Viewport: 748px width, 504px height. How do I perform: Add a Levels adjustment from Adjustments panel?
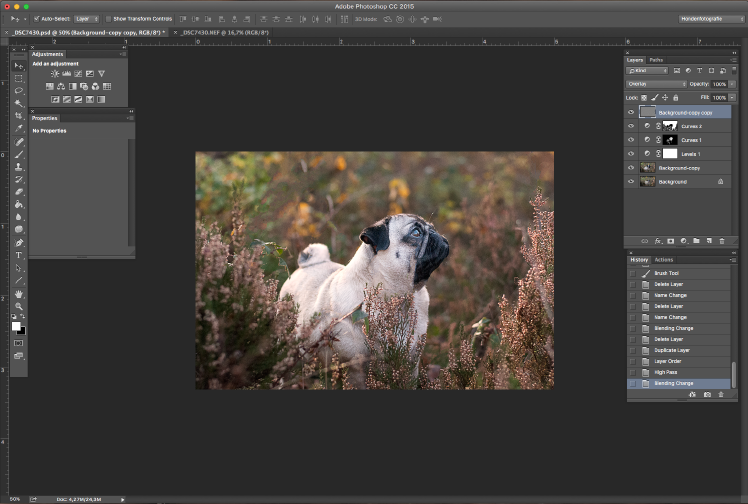tap(66, 73)
